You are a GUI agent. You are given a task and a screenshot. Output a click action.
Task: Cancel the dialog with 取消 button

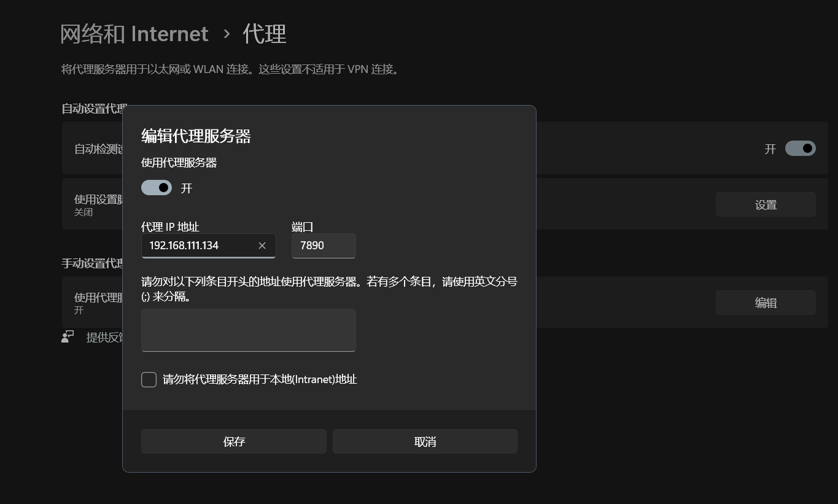coord(425,441)
